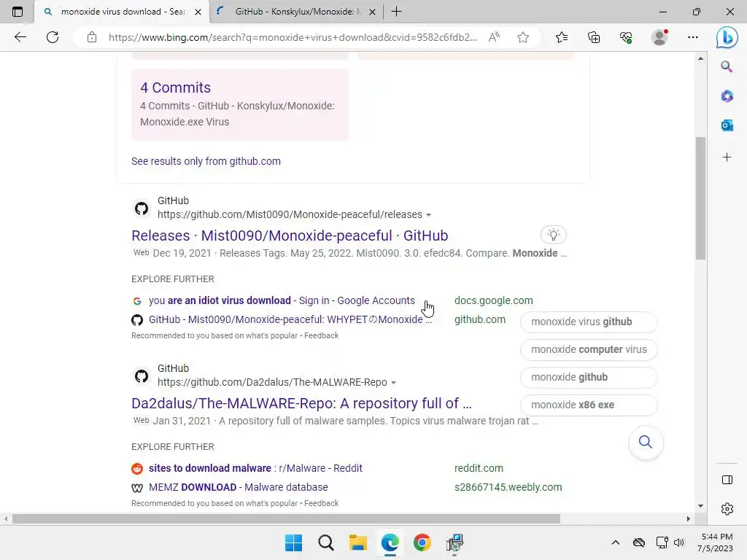Screen dimensions: 747x560
Task: Open the tab actions menu icon
Action: coord(18,12)
